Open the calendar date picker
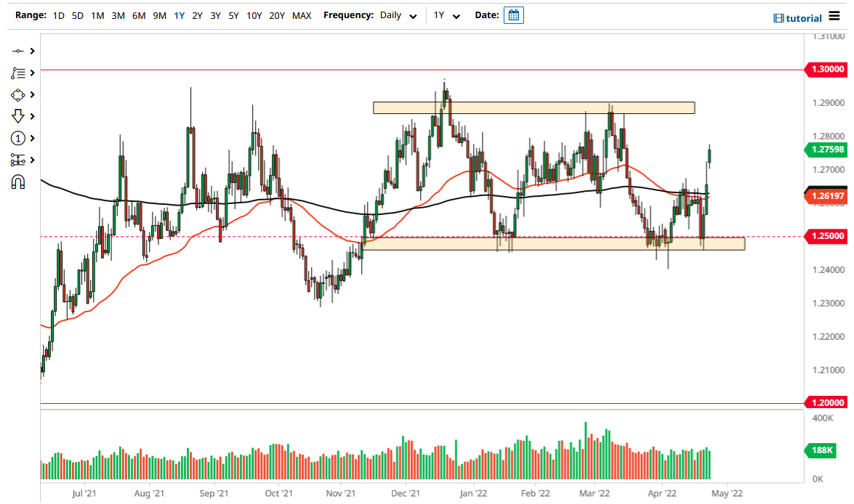 [514, 15]
